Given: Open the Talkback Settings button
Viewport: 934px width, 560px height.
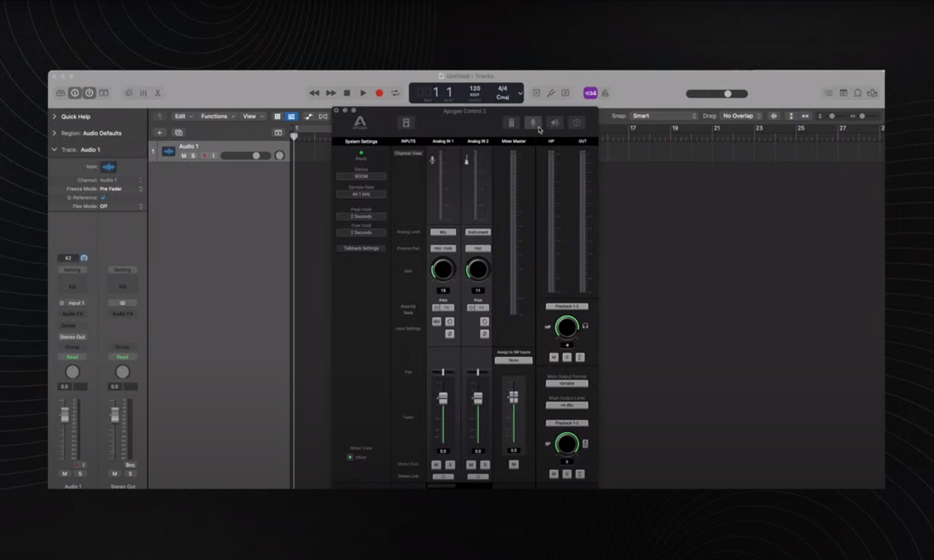Looking at the screenshot, I should [x=361, y=248].
